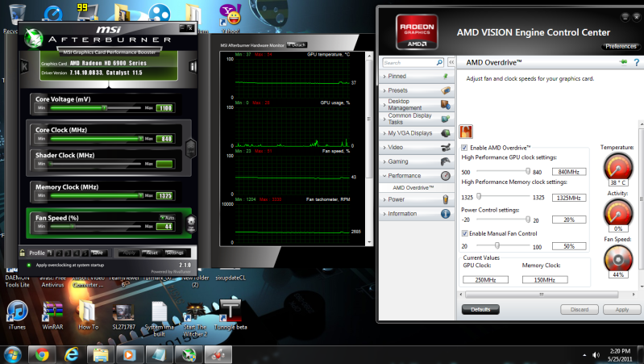Expand the Power section
The height and width of the screenshot is (364, 644).
(417, 199)
